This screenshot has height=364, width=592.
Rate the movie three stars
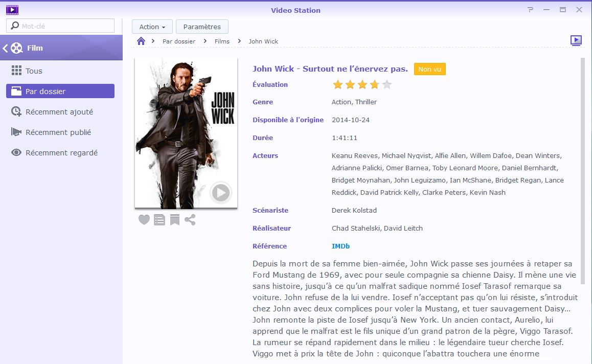click(362, 84)
